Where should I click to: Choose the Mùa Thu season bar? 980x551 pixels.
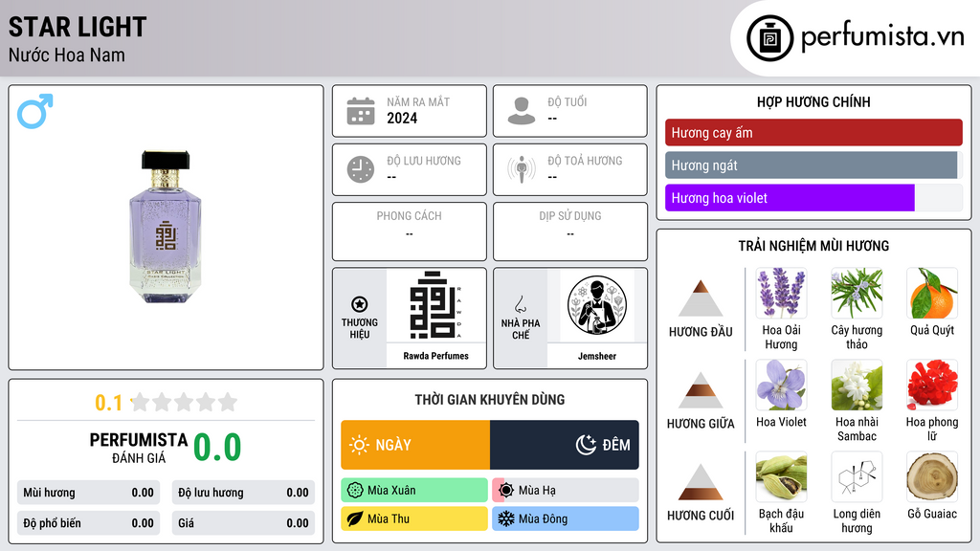(x=414, y=519)
